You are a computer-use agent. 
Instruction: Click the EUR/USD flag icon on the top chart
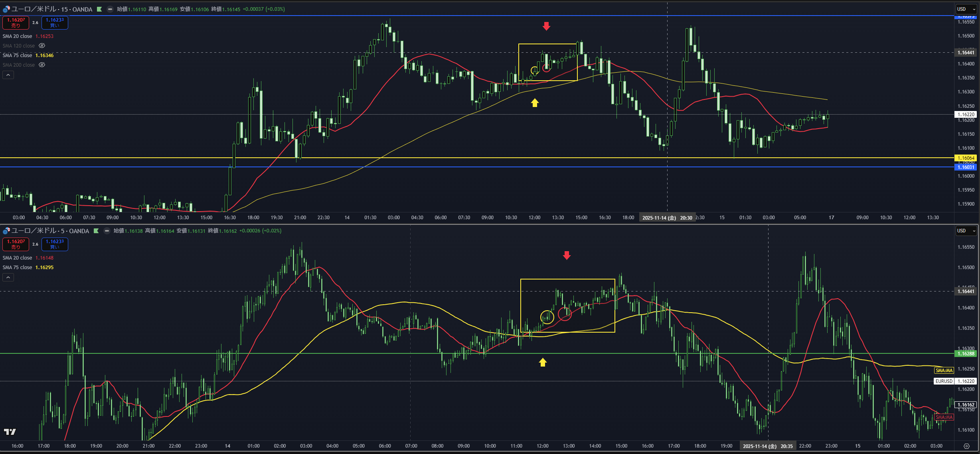click(x=6, y=9)
